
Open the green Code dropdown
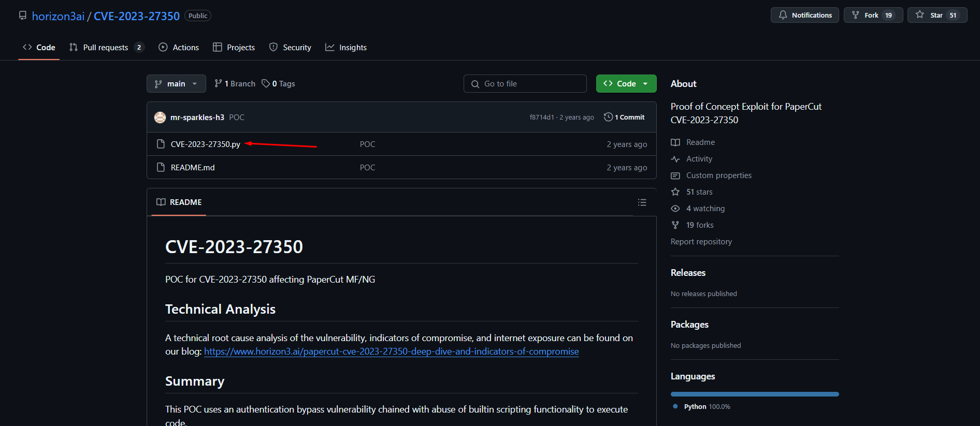(626, 83)
